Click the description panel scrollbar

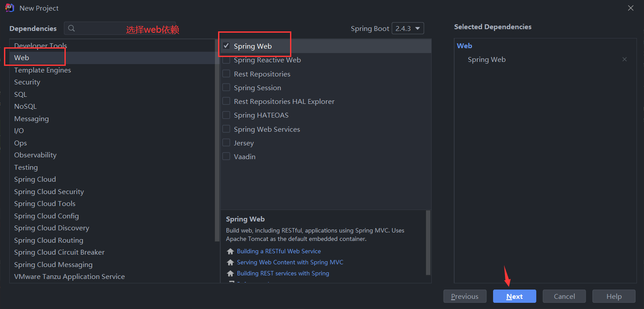[x=428, y=242]
